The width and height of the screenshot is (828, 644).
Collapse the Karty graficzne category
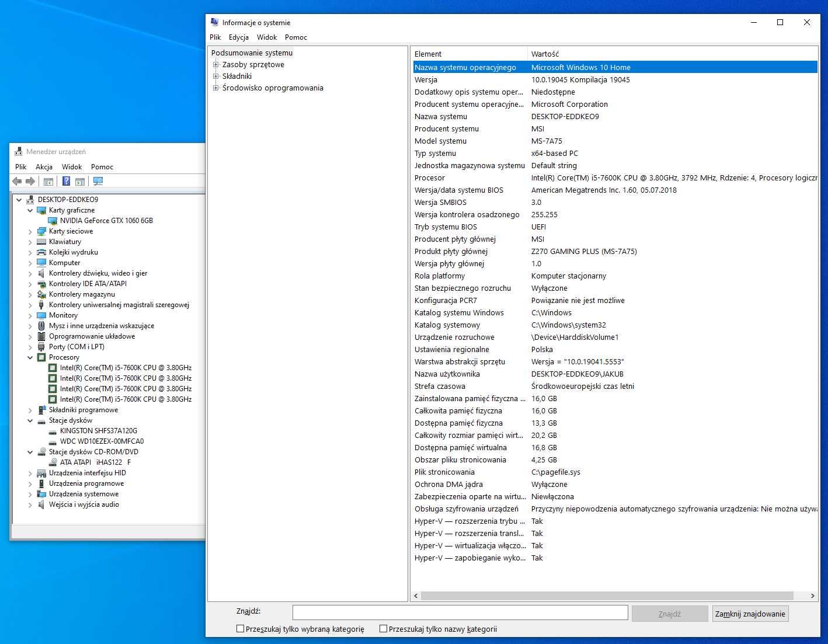click(30, 210)
